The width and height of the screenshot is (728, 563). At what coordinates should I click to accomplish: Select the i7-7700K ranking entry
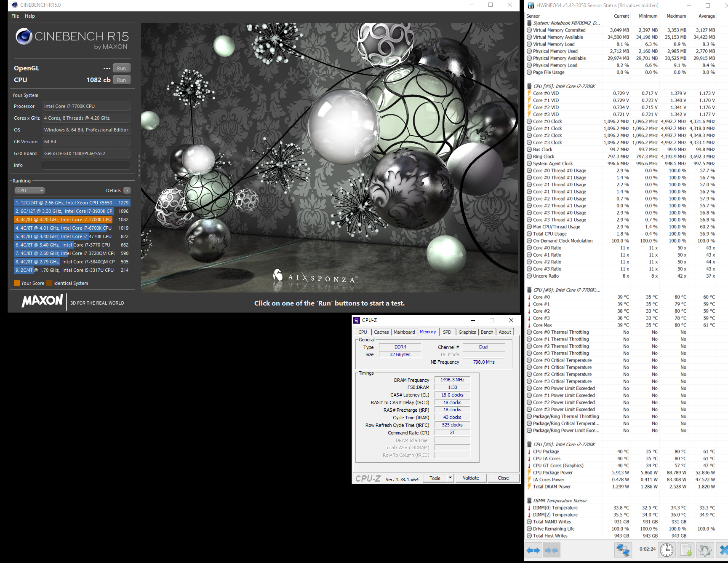pos(63,220)
